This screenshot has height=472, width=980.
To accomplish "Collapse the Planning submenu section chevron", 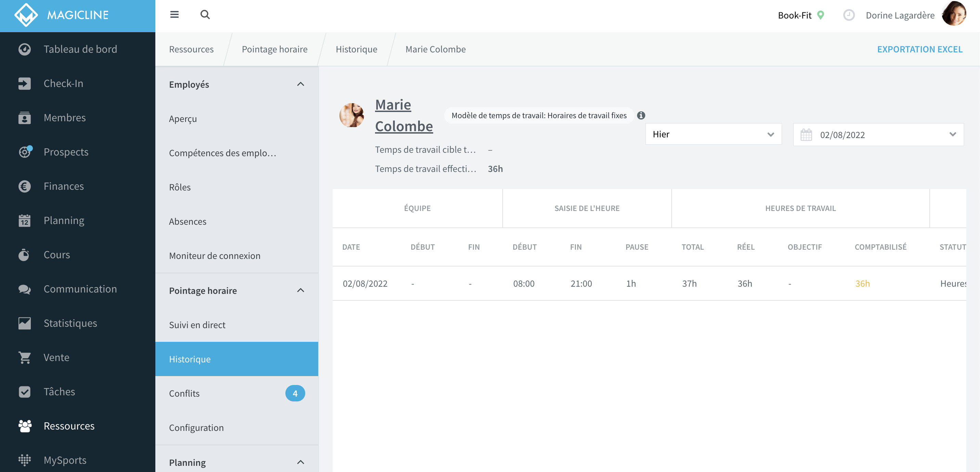I will [x=300, y=462].
